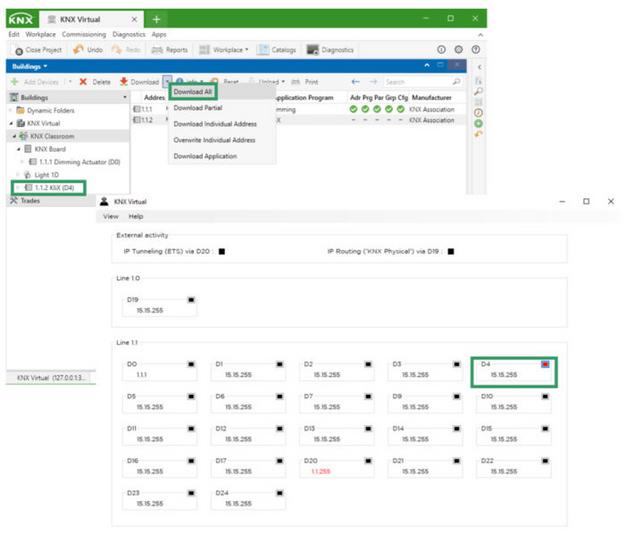Toggle the D0 device programming button
Viewport: 625px width, 534px height.
pyautogui.click(x=191, y=364)
